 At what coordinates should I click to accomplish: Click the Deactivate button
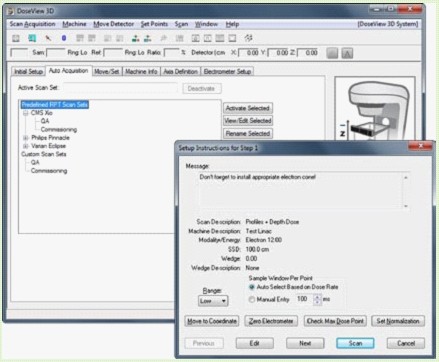tap(202, 88)
